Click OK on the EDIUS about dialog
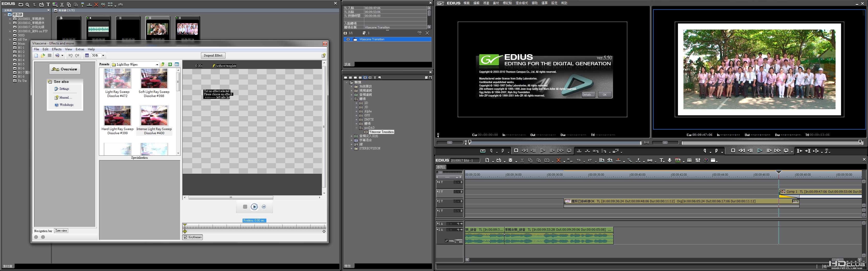The width and height of the screenshot is (868, 271). (x=604, y=95)
